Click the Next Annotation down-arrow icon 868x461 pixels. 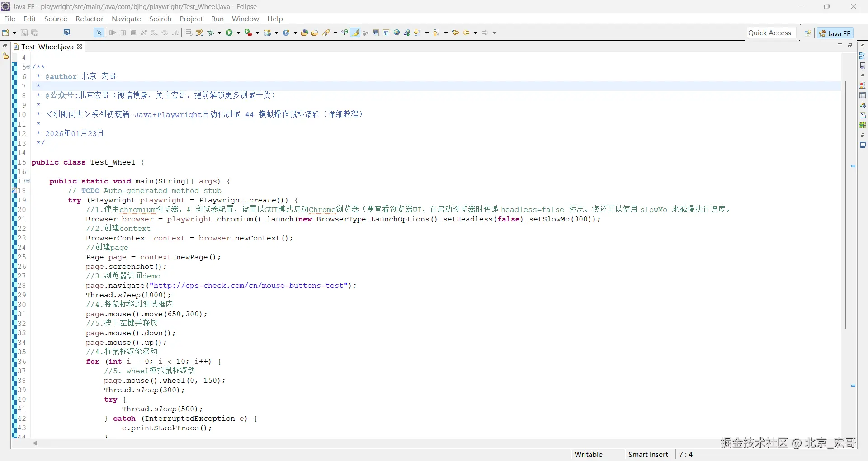(417, 33)
